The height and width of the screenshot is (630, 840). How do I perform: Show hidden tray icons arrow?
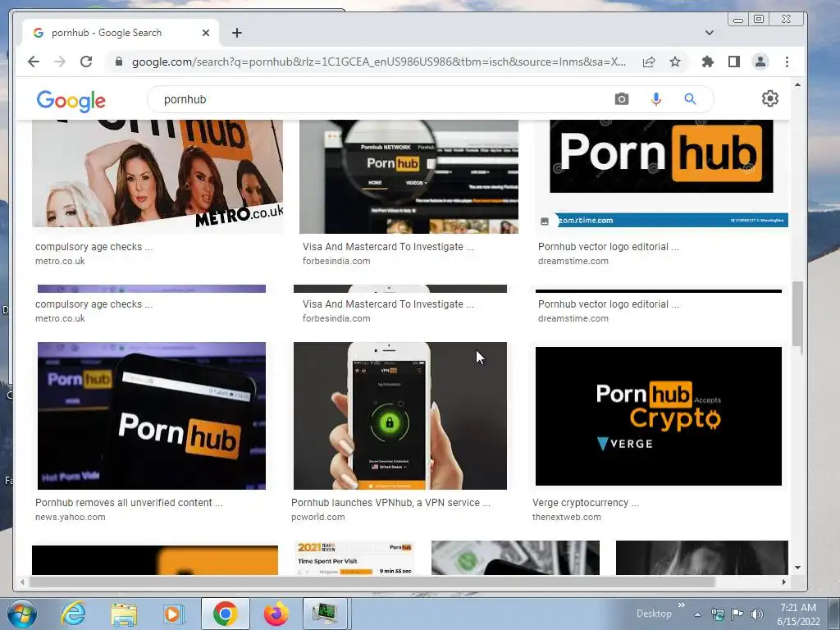(x=697, y=614)
